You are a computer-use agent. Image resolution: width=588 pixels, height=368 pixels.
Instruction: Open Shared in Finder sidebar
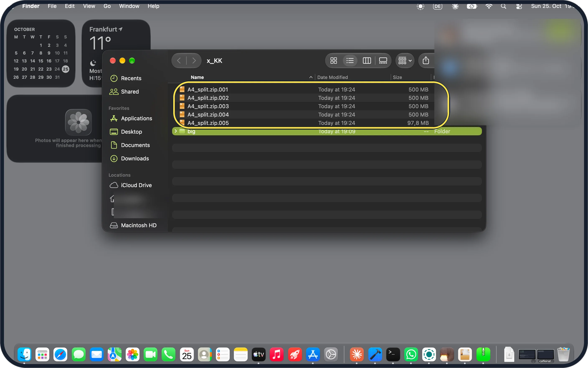130,91
